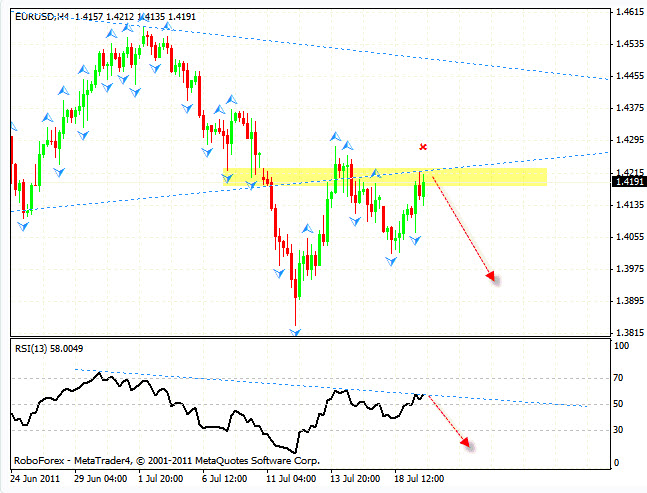Screen dimensions: 647x493
Task: Select the 1.4535 price axis label
Action: click(x=630, y=44)
